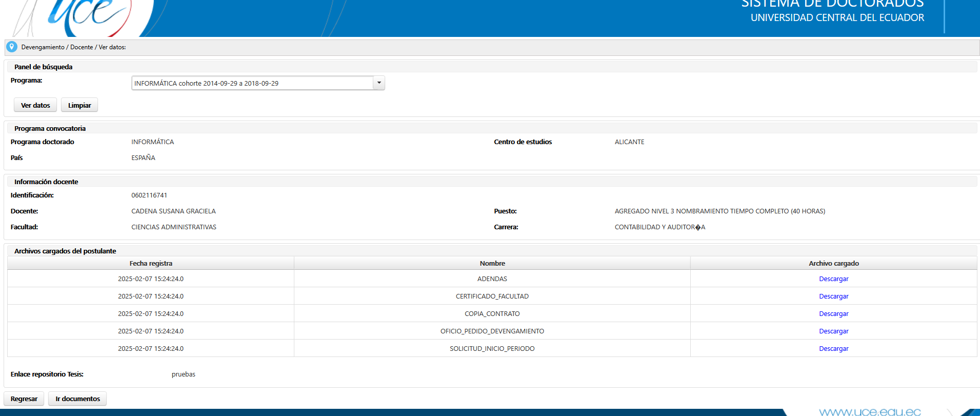Click the Archivos cargados del postulante heading

pos(65,251)
